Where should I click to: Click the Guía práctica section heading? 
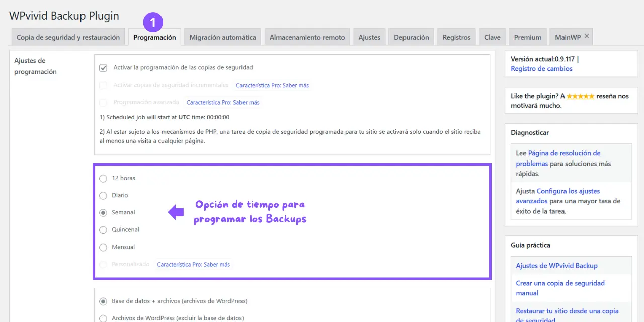click(x=530, y=245)
